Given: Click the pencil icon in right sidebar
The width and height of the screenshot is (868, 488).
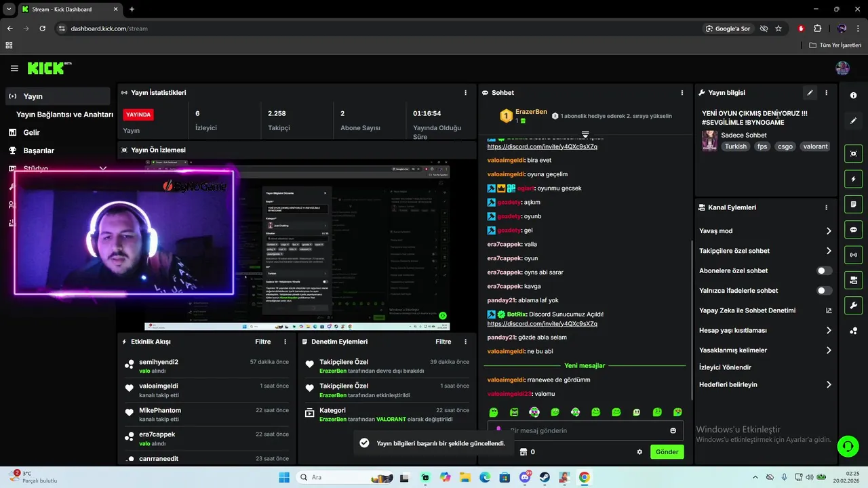Looking at the screenshot, I should click(x=854, y=121).
